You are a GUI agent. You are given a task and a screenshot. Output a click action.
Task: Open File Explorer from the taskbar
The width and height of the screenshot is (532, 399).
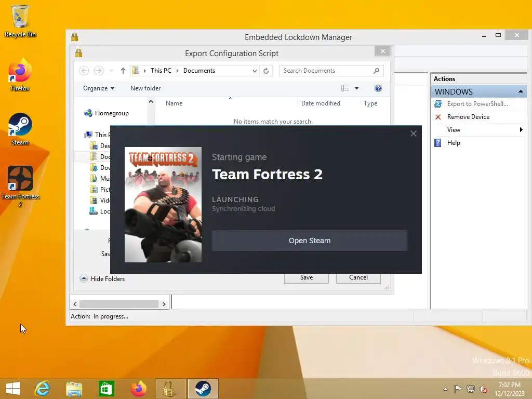click(x=74, y=389)
